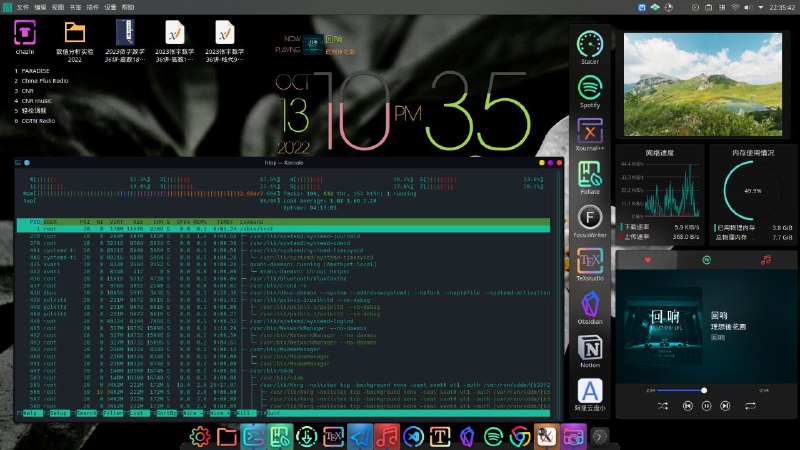Open Stacer from the side launcher
Image resolution: width=800 pixels, height=450 pixels.
tap(590, 47)
